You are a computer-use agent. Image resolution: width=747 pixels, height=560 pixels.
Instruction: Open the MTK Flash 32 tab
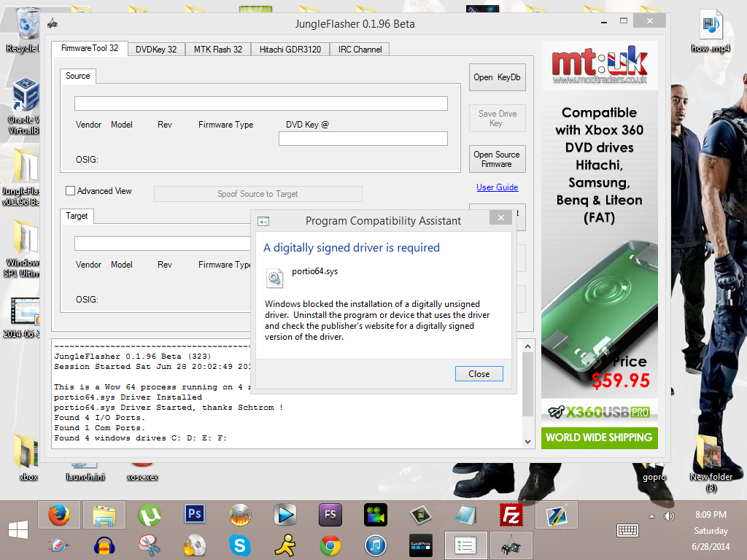217,50
